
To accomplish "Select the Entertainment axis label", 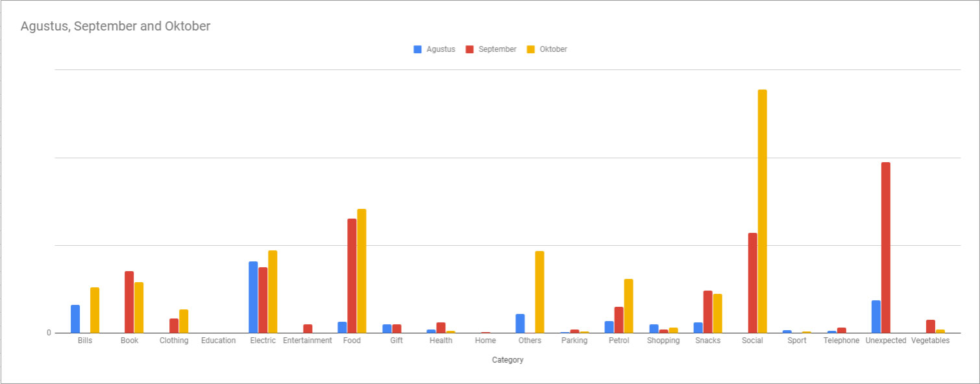I will point(308,341).
